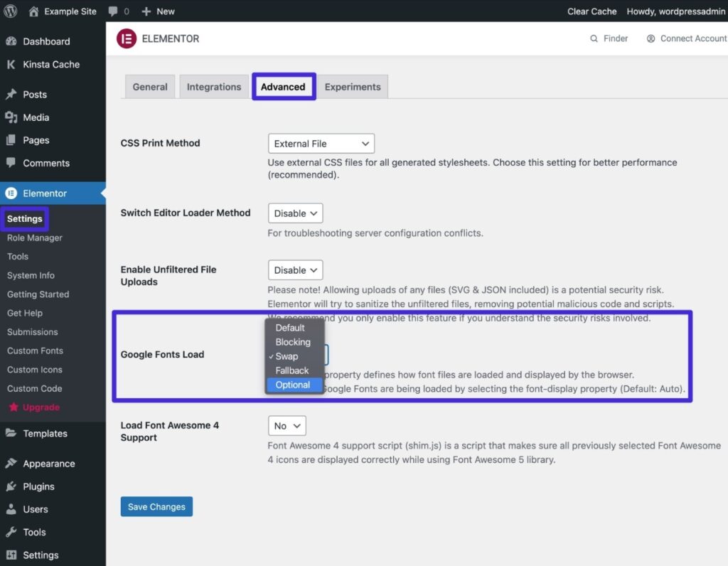Open Finder search icon
Viewport: 728px width, 566px height.
click(594, 38)
